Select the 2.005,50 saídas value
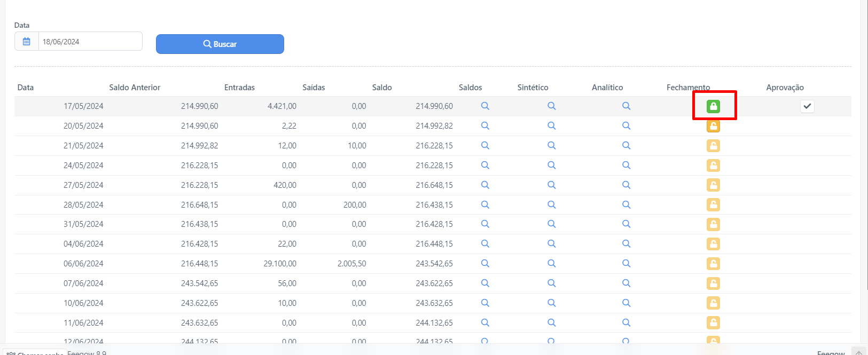Viewport: 868px width, 355px height. pos(351,264)
